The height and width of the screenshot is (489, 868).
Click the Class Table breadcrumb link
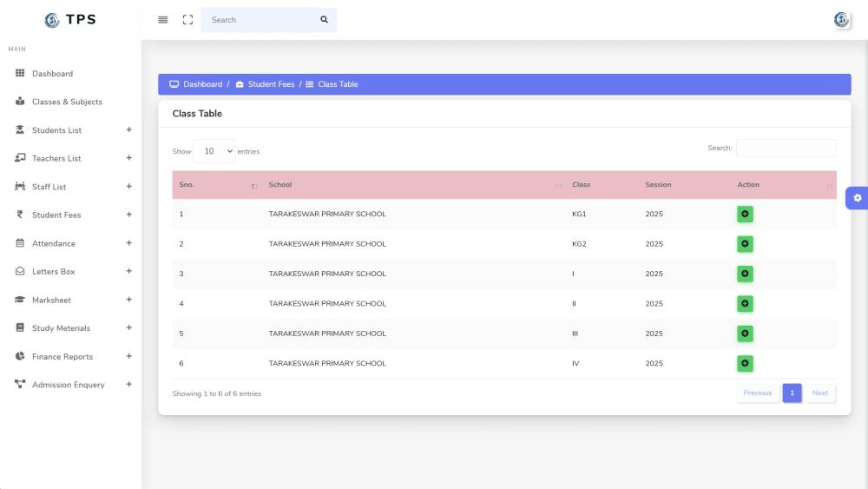pyautogui.click(x=338, y=84)
